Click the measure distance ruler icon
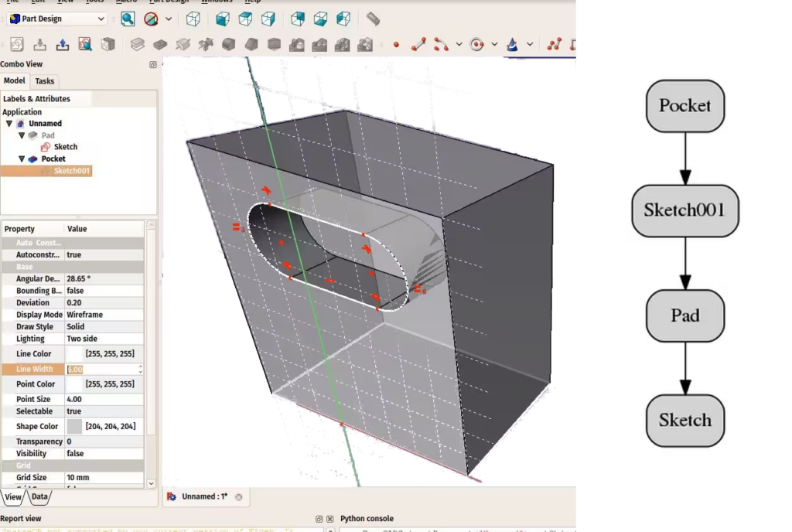Screen dimensions: 792x532 [374, 19]
